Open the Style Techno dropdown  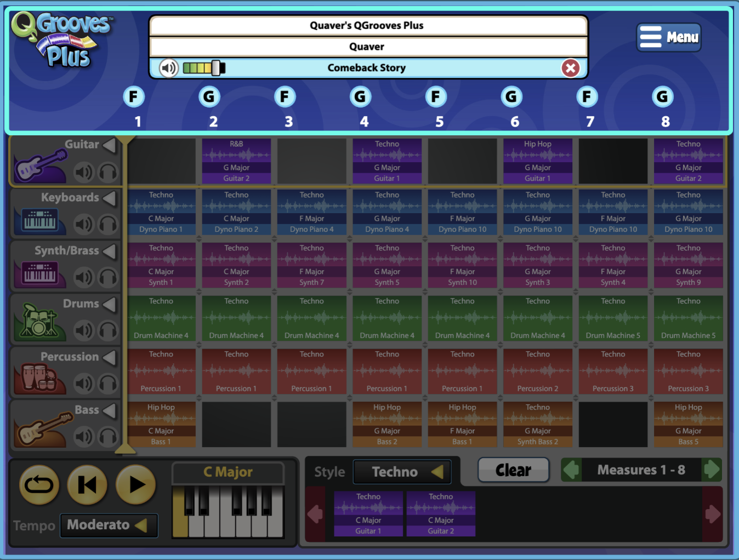click(402, 472)
